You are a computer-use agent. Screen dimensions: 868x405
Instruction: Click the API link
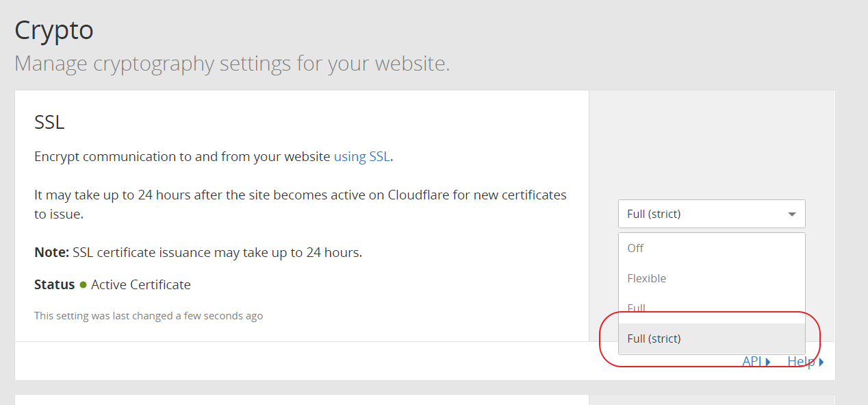(x=752, y=362)
